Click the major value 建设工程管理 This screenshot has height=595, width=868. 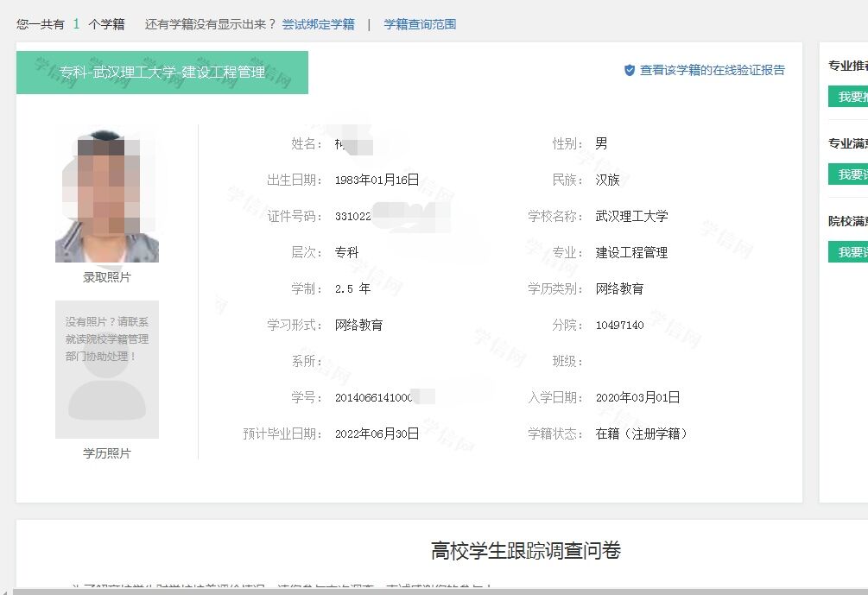point(631,252)
